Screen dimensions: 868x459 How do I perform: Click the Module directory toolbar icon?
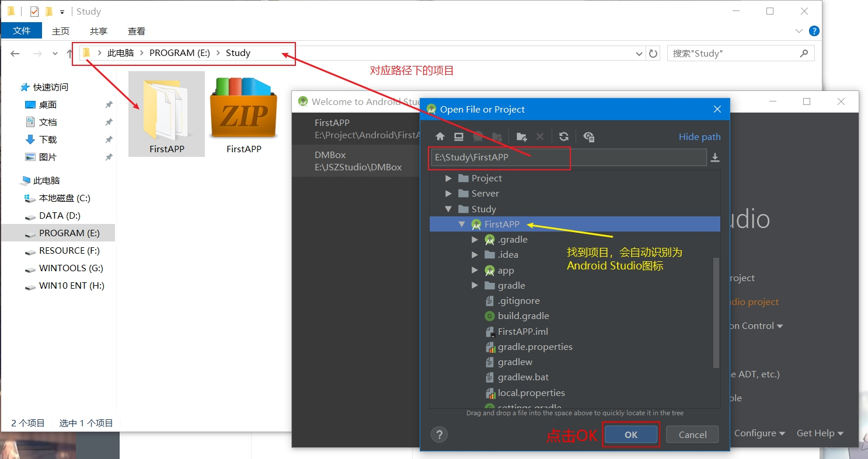497,136
